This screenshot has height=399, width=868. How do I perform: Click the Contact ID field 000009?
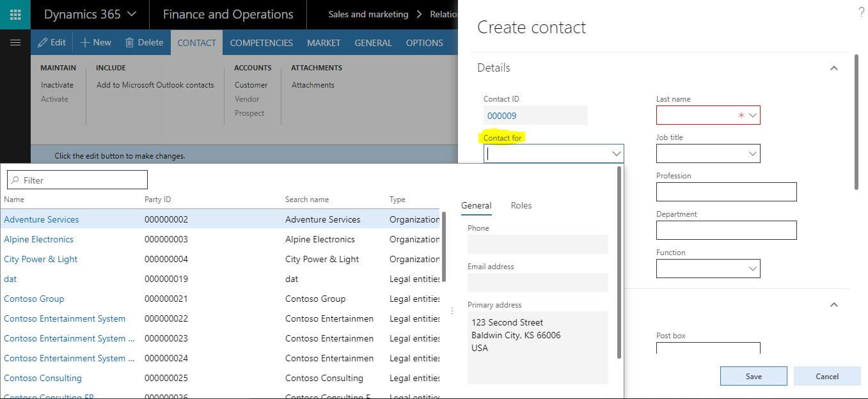coord(535,116)
